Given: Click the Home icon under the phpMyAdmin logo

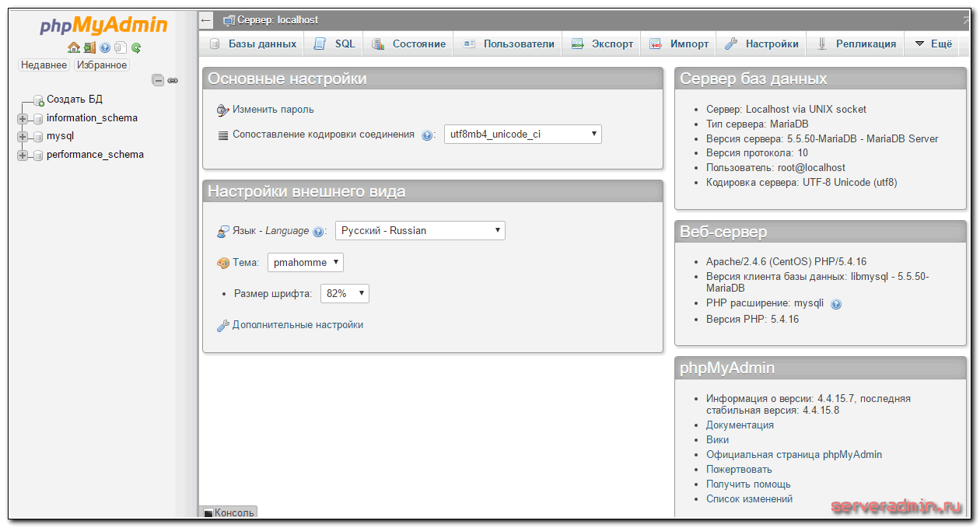Looking at the screenshot, I should (73, 47).
